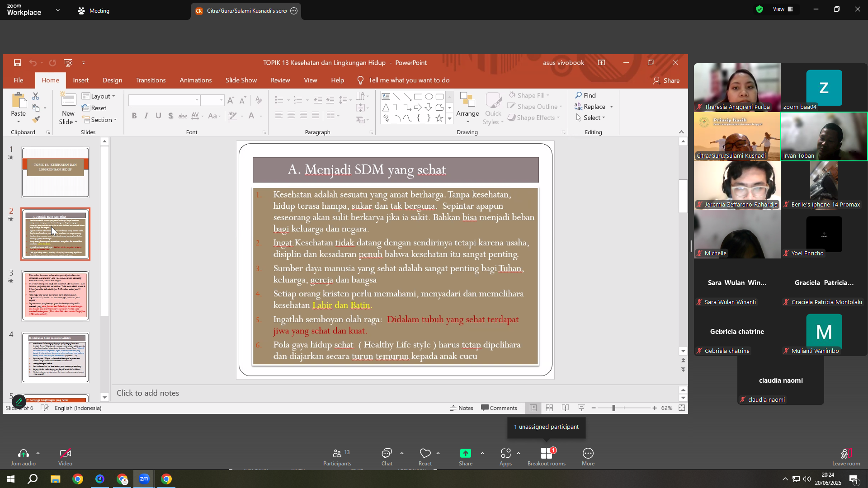Toggle Underline formatting
Image resolution: width=868 pixels, height=488 pixels.
(x=158, y=116)
